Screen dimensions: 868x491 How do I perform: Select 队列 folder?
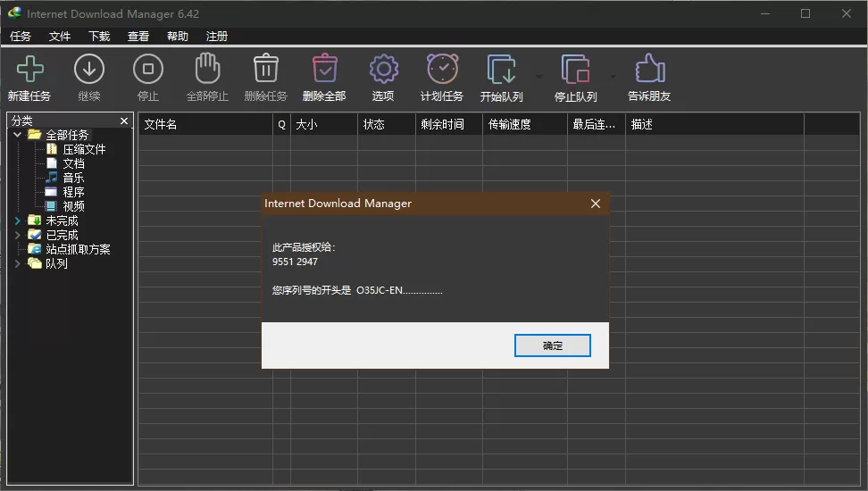[x=56, y=263]
